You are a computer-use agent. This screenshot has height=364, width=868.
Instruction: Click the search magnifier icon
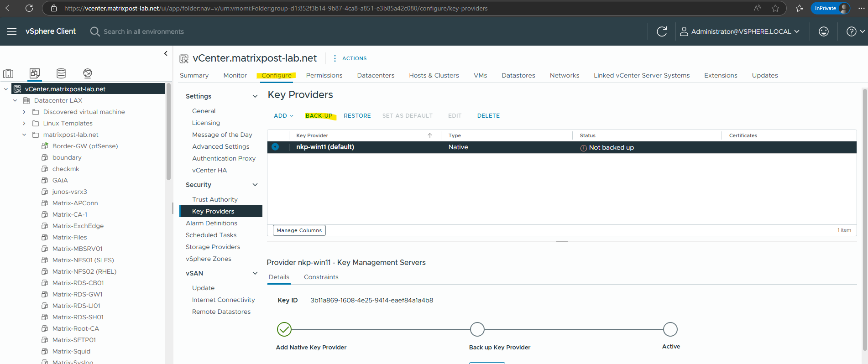pyautogui.click(x=95, y=31)
